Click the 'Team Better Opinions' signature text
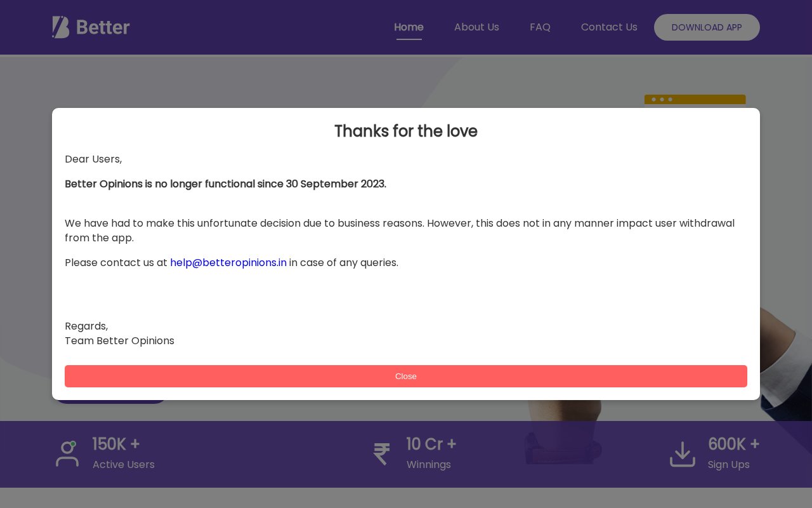This screenshot has width=812, height=508. point(119,340)
